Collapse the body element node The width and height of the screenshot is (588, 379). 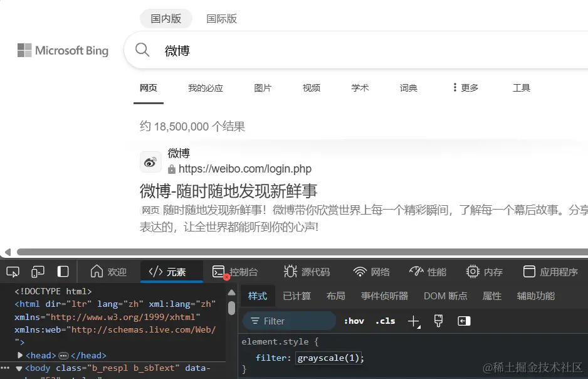19,368
